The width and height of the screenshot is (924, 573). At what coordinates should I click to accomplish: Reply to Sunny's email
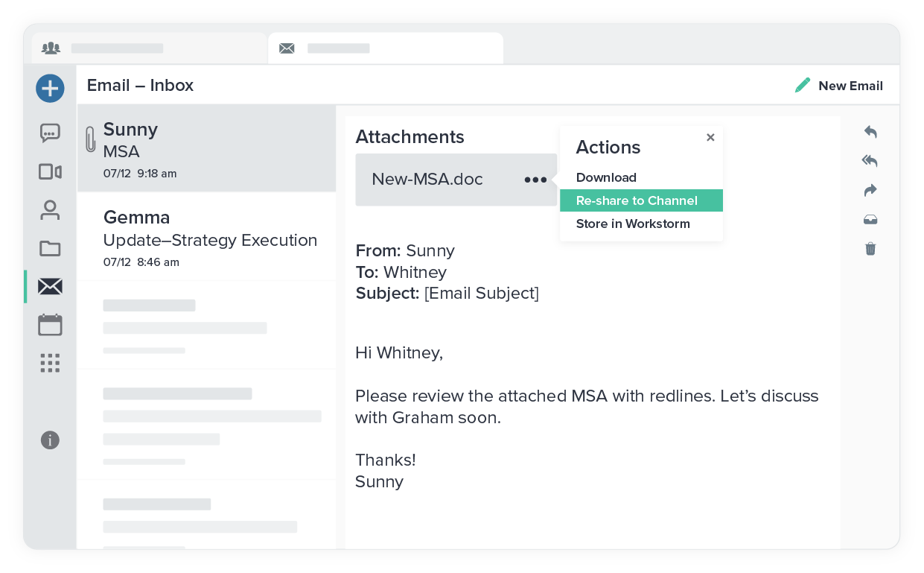[x=870, y=131]
